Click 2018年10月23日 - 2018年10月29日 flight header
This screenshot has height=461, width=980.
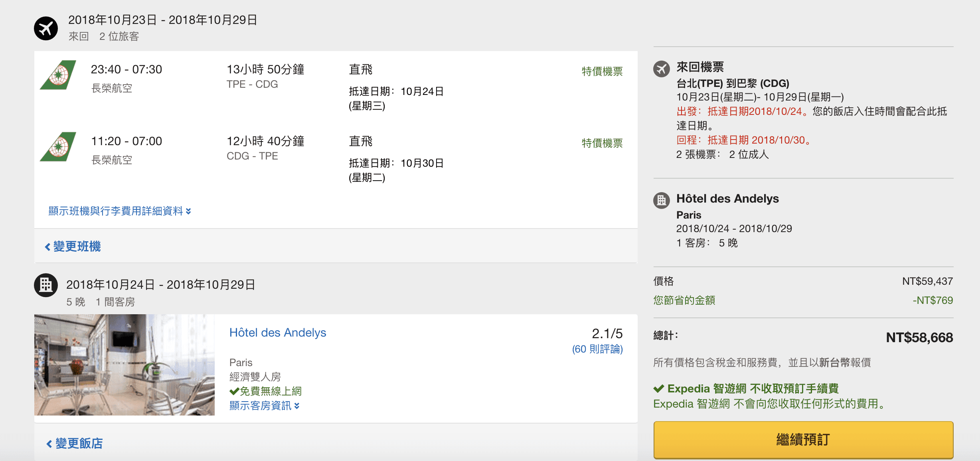click(163, 20)
